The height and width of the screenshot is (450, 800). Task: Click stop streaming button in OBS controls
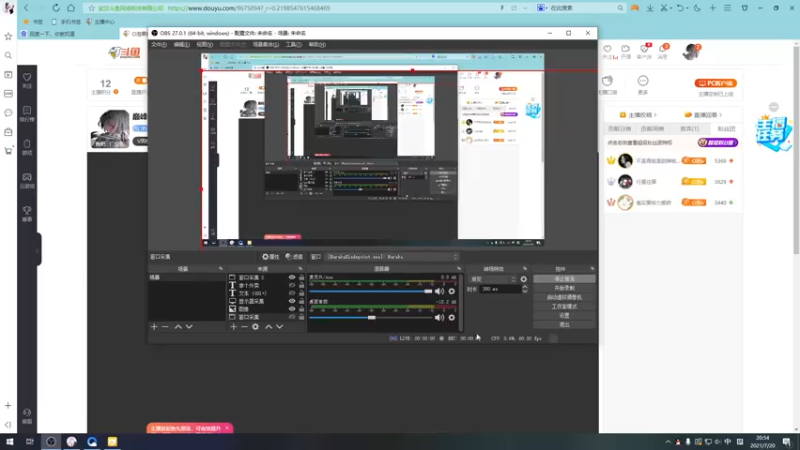(564, 279)
